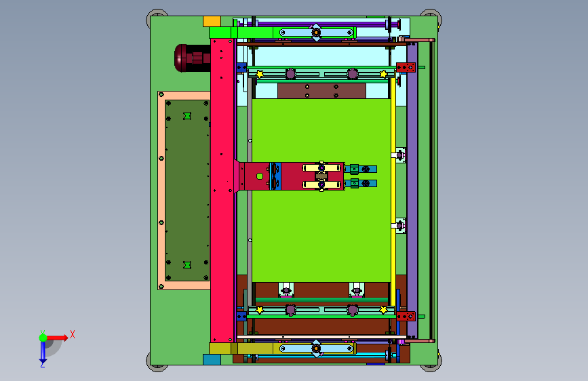Select the long red vertical beam

point(222,190)
